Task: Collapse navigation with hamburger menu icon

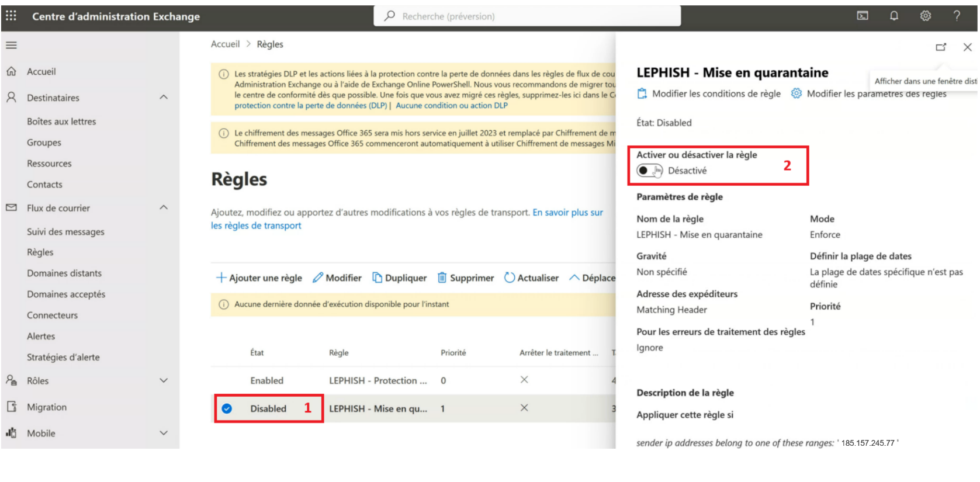Action: tap(12, 45)
